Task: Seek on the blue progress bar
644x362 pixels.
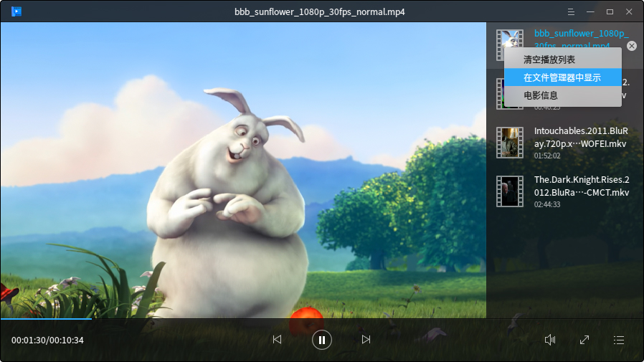Action: click(x=46, y=318)
